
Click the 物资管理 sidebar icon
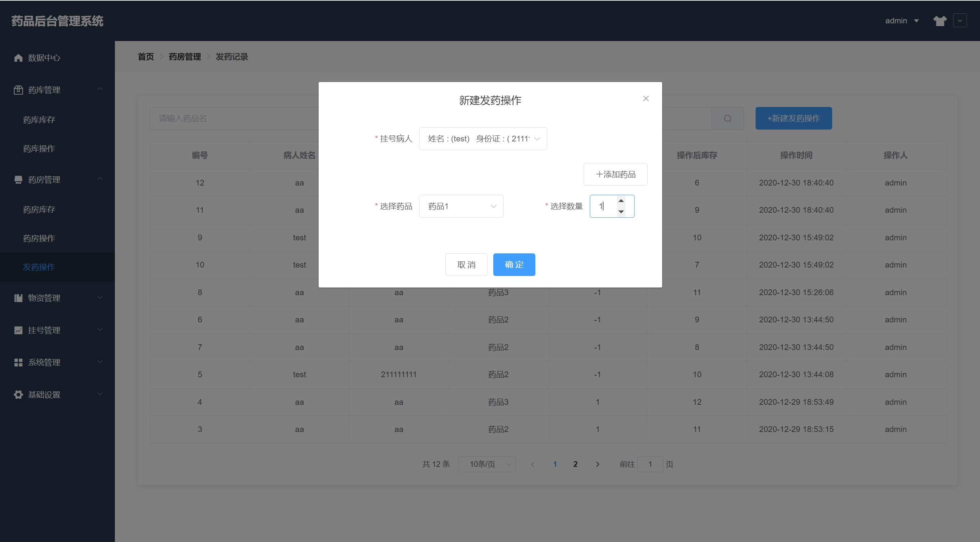click(x=18, y=298)
